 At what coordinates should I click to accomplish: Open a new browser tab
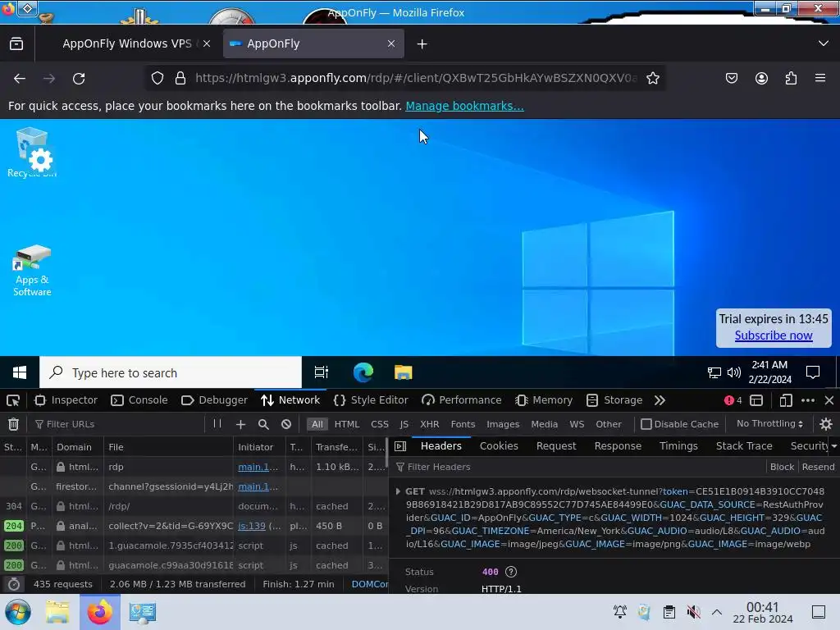(422, 44)
